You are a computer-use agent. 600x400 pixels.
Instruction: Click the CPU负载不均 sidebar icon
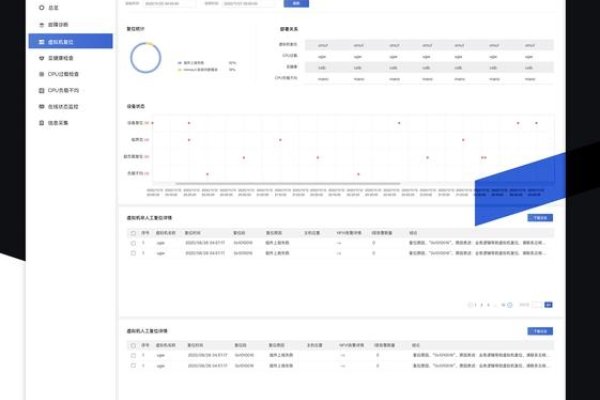click(x=40, y=90)
